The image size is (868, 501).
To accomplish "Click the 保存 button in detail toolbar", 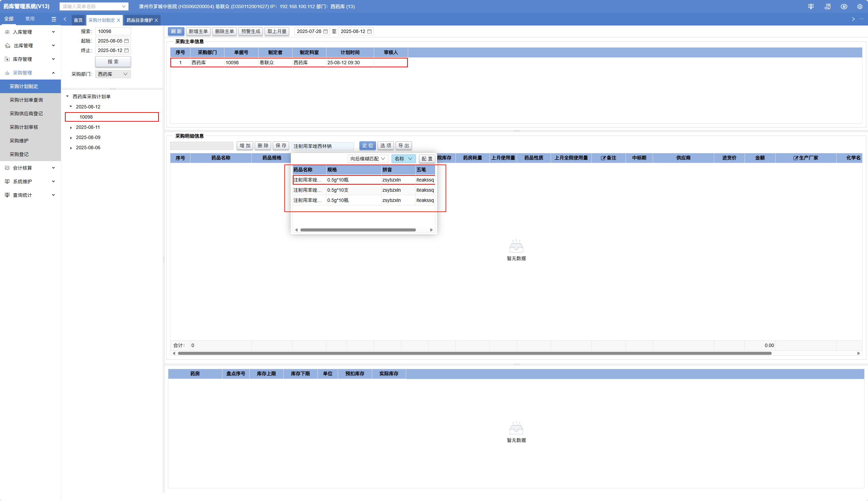I will [x=281, y=146].
